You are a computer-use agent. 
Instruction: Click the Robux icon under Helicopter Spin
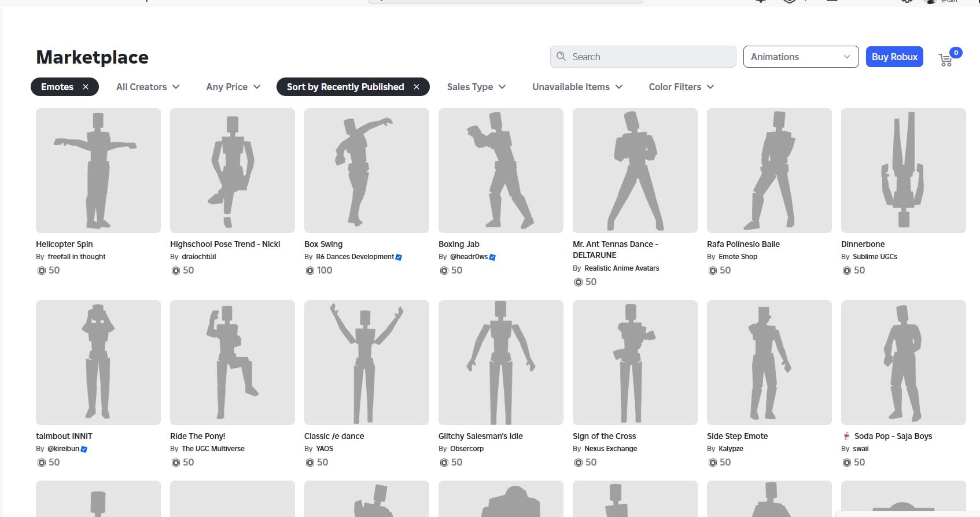[x=41, y=271]
